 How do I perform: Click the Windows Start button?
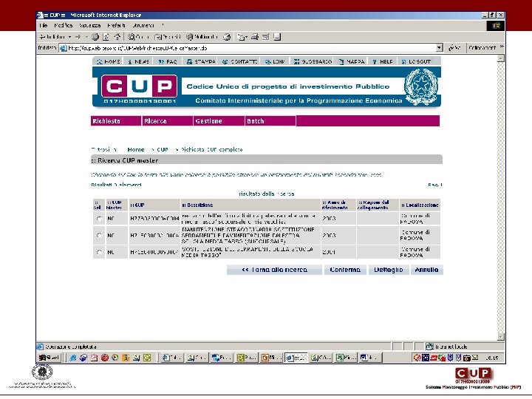50,358
